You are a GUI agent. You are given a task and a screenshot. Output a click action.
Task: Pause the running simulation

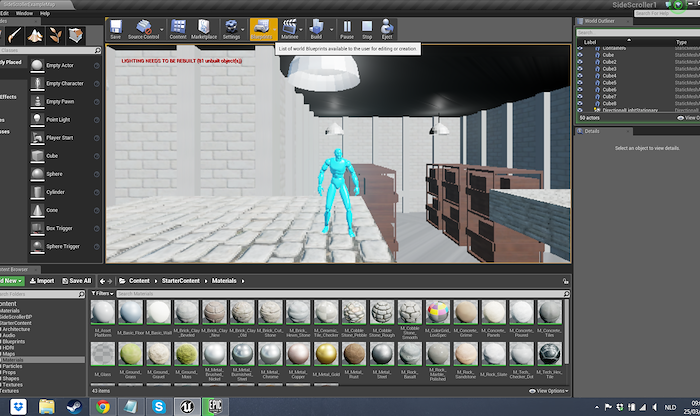347,29
